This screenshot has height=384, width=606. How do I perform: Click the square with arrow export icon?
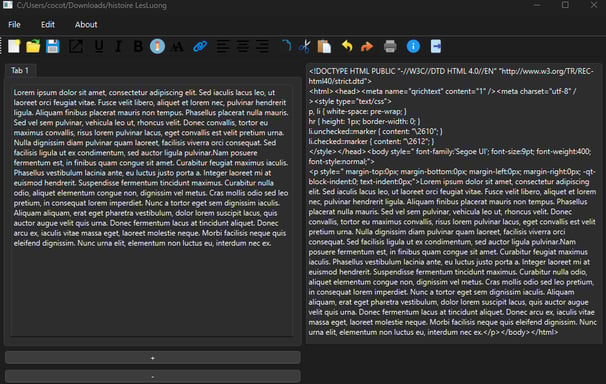click(76, 46)
